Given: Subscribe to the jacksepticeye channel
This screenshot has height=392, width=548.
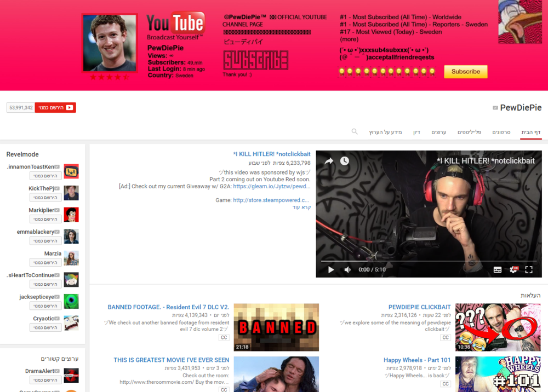Looking at the screenshot, I should pos(45,305).
